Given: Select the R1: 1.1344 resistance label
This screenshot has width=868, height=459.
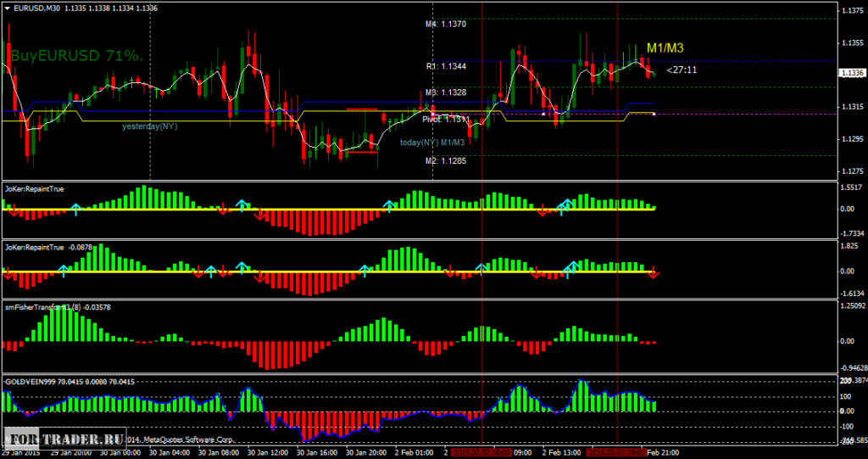Looking at the screenshot, I should (446, 65).
